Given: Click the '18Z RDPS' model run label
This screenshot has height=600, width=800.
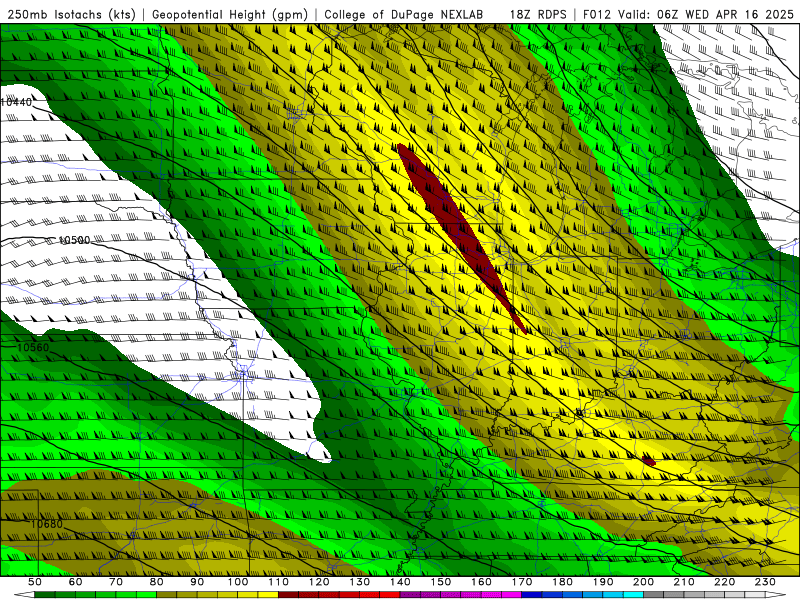Looking at the screenshot, I should tap(538, 15).
